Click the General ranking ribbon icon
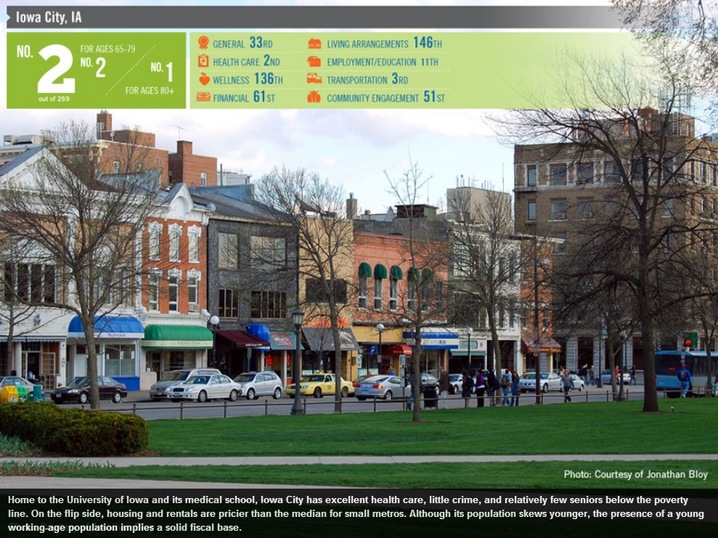 [x=203, y=43]
